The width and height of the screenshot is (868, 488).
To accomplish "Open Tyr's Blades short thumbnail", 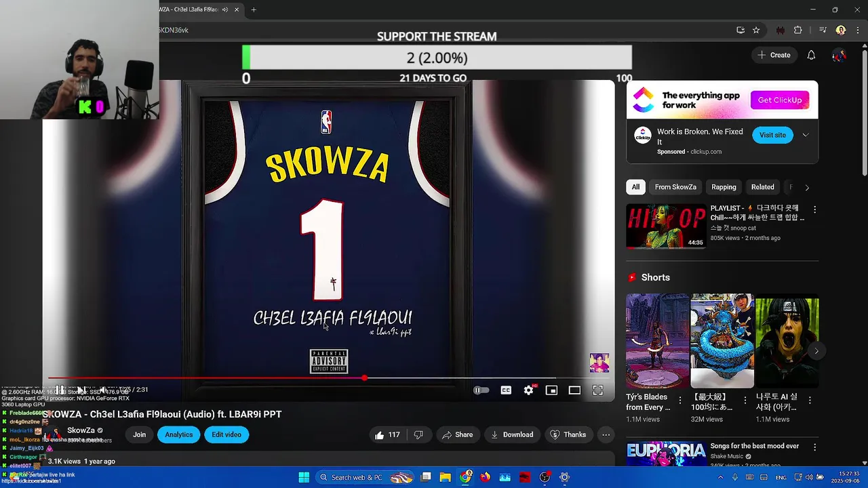I will (x=656, y=341).
